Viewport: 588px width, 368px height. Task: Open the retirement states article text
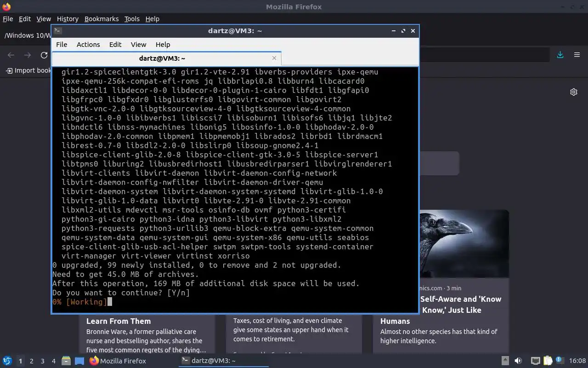click(291, 330)
